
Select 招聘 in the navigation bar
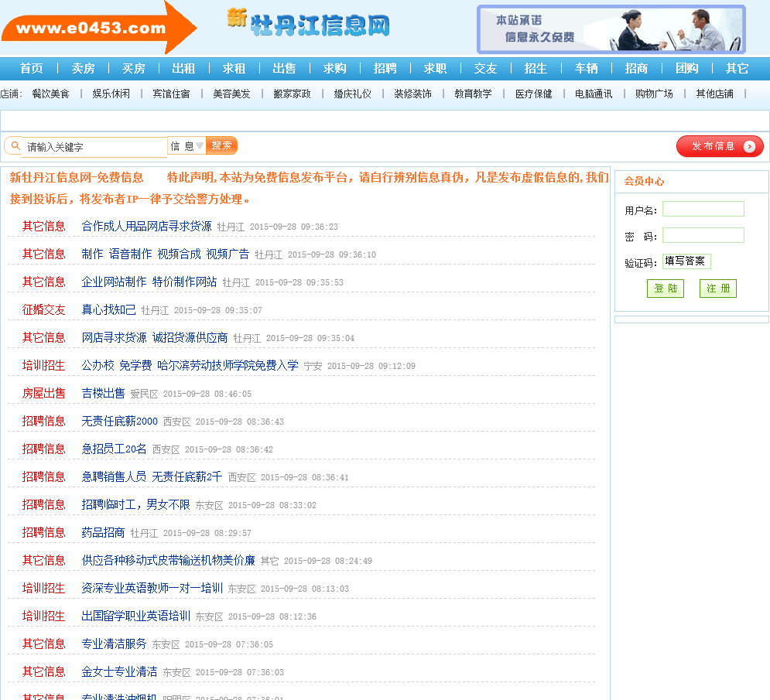pyautogui.click(x=385, y=68)
